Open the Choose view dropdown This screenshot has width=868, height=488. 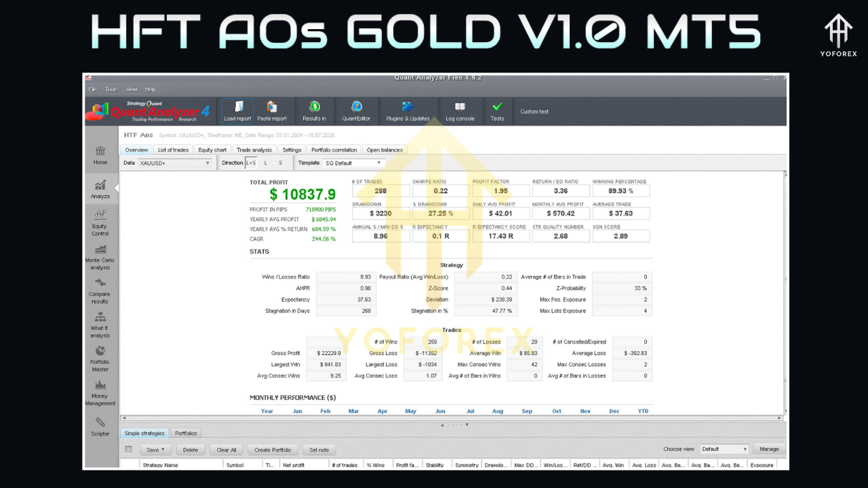tap(723, 449)
